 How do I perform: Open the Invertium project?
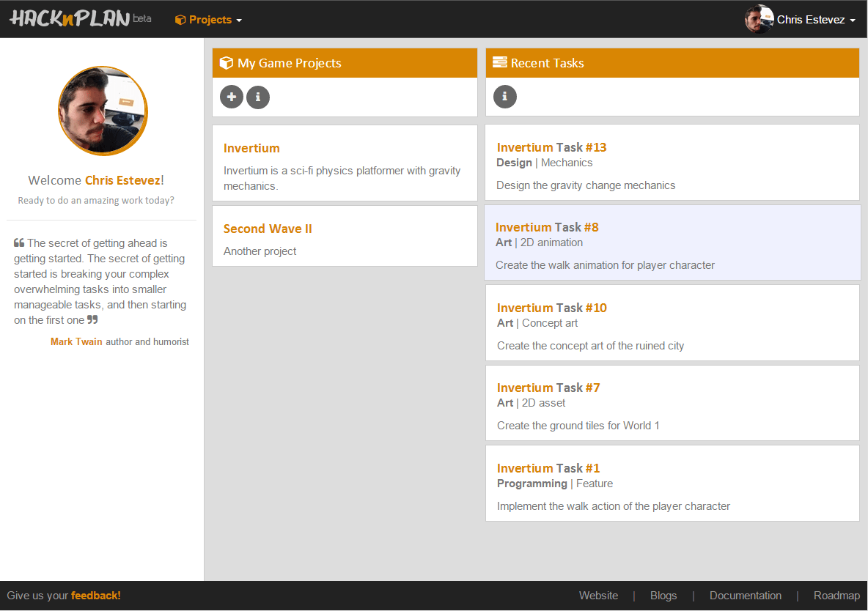(x=251, y=148)
